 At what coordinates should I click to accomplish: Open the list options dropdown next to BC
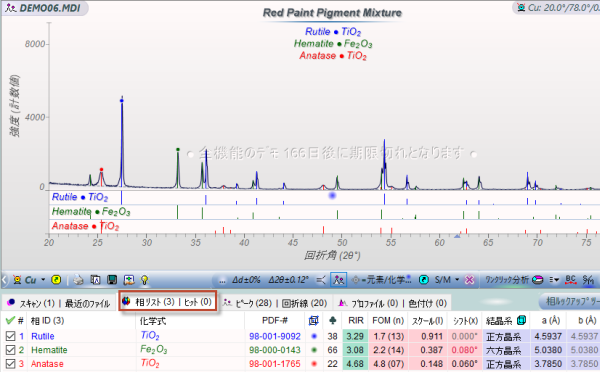coord(554,280)
